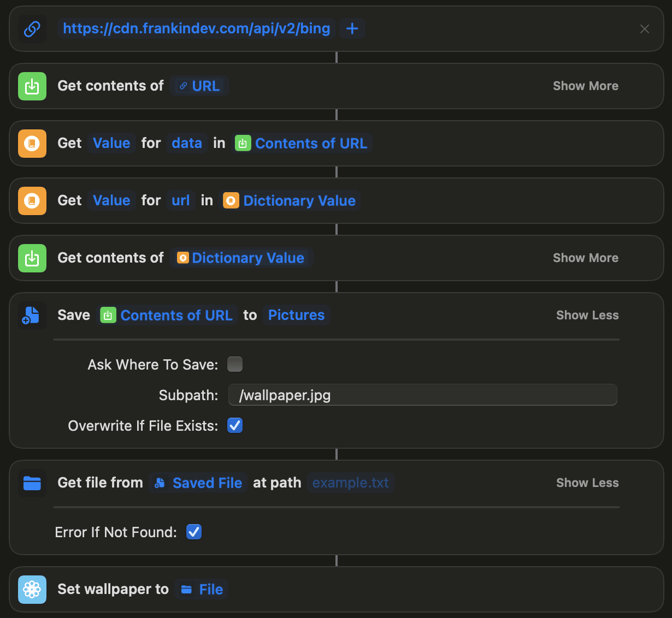Open the Pictures destination picker
Image resolution: width=672 pixels, height=618 pixels.
point(296,315)
